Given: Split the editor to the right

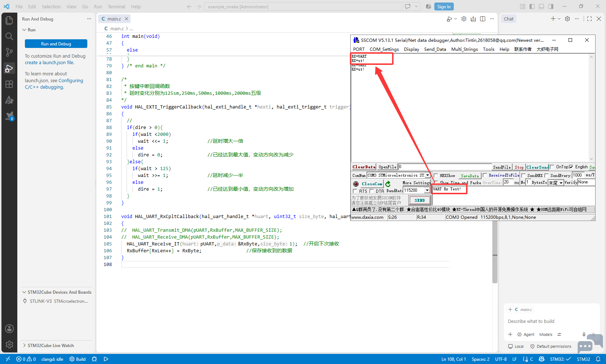Looking at the screenshot, I should click(x=483, y=19).
